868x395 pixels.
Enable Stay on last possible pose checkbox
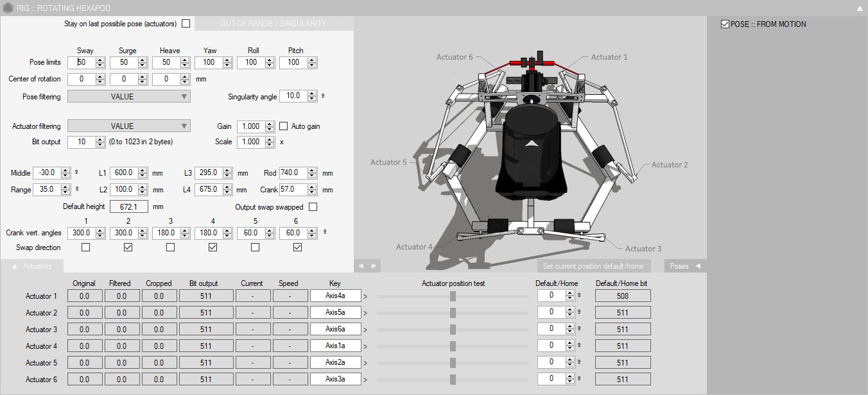point(186,24)
